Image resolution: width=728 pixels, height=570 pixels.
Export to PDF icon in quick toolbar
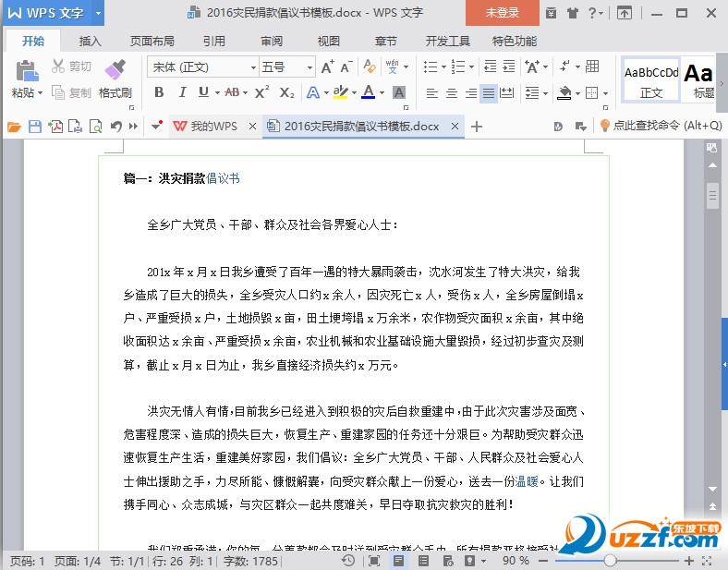[55, 127]
